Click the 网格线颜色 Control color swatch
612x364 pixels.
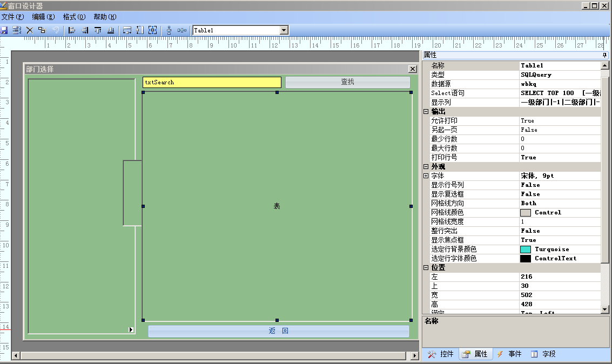pos(526,213)
